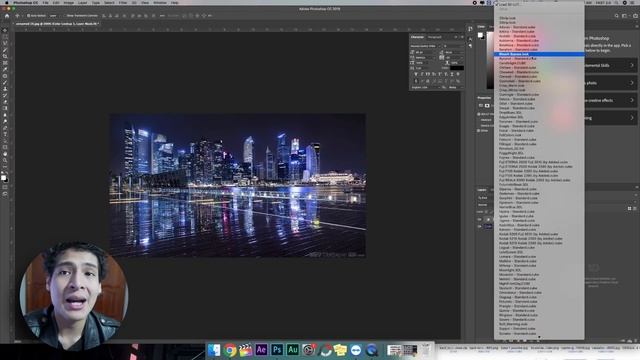Select the Crop tool
The height and width of the screenshot is (360, 640).
click(5, 56)
